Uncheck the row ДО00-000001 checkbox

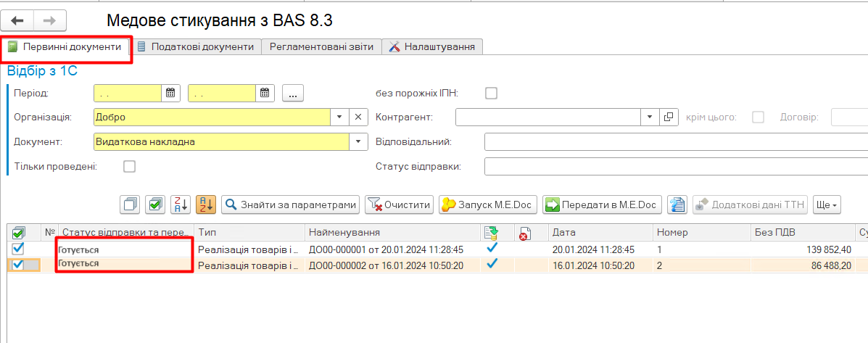(x=17, y=249)
